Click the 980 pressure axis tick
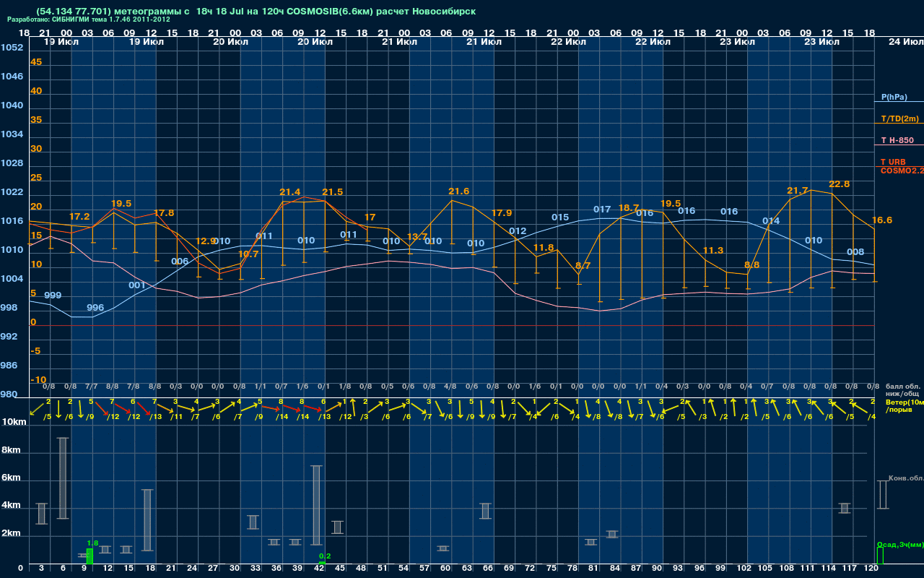This screenshot has height=578, width=924. [x=9, y=394]
